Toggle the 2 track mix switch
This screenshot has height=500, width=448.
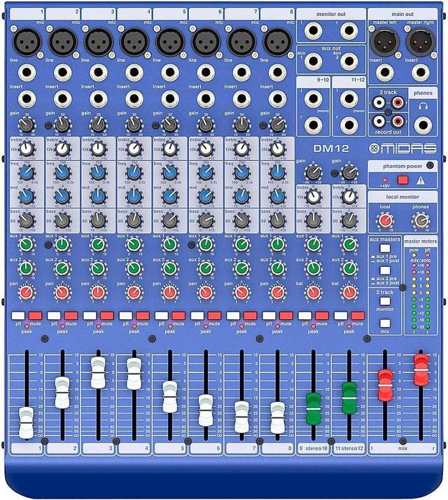click(x=385, y=324)
